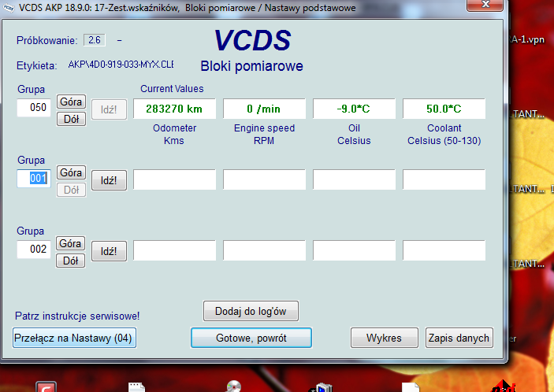Click Idź! for group 001
554x392 pixels.
(x=109, y=180)
